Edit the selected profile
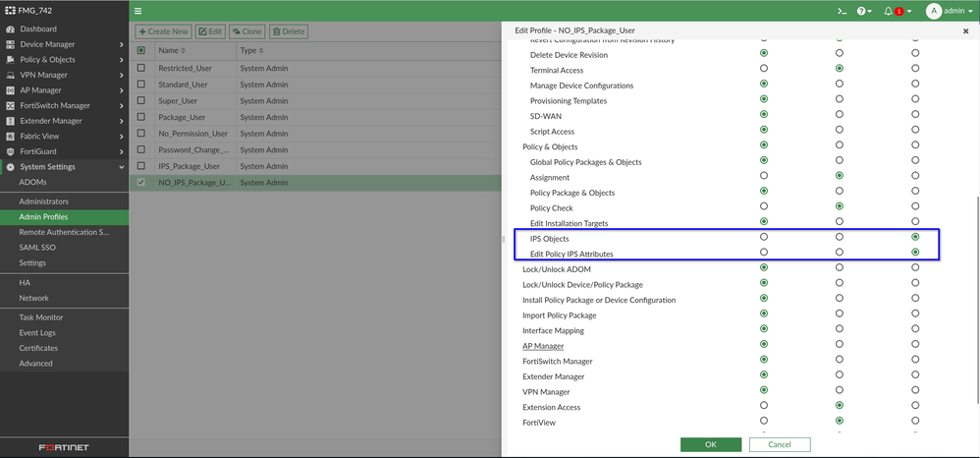Screen dimensions: 980x458 [210, 31]
